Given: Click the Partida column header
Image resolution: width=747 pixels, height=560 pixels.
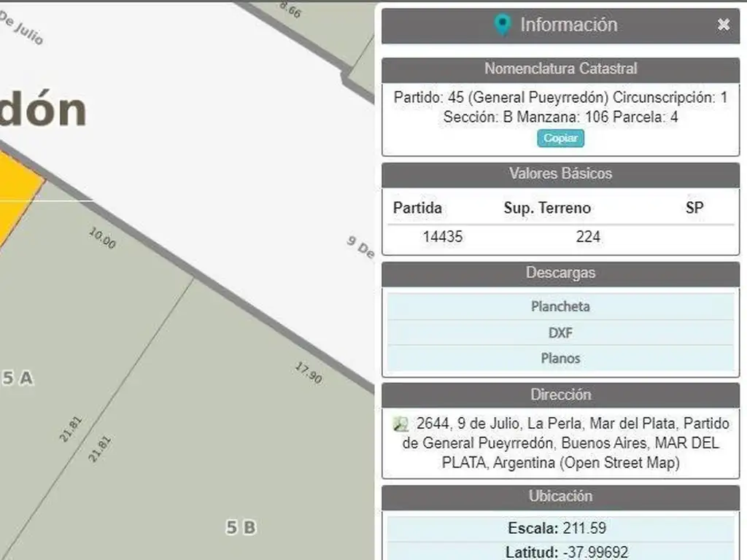Looking at the screenshot, I should click(x=417, y=208).
